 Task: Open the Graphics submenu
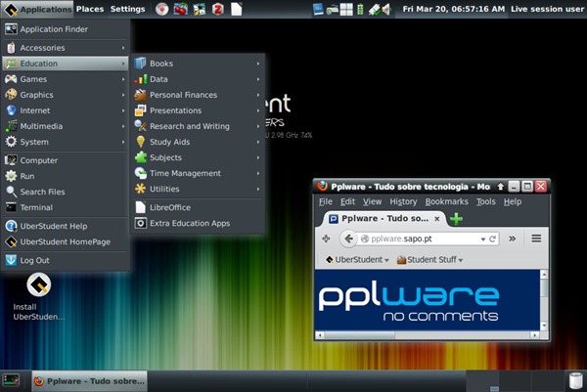point(66,95)
